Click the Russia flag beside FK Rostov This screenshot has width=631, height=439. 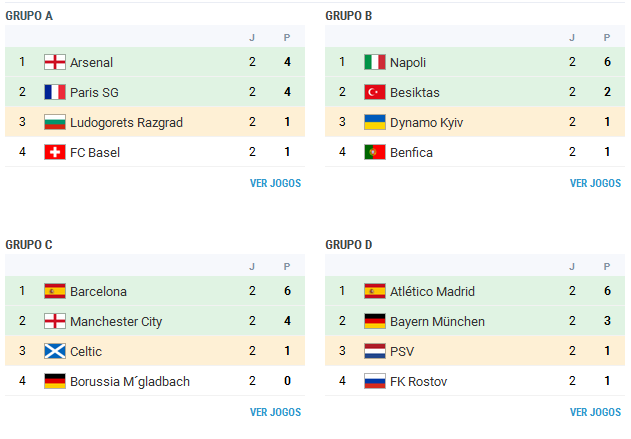(x=375, y=381)
